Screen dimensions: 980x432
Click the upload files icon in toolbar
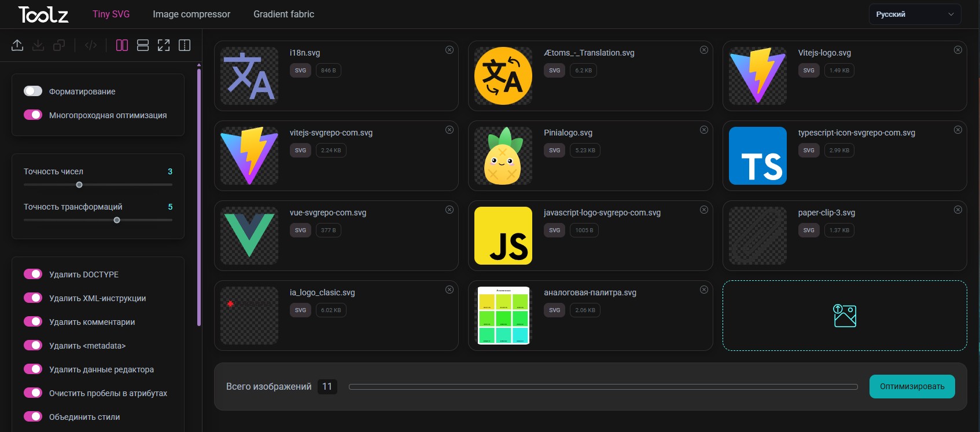[17, 45]
